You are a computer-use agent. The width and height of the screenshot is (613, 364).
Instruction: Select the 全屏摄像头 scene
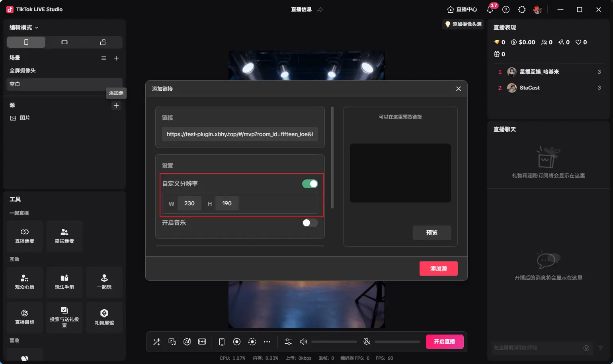pyautogui.click(x=23, y=70)
